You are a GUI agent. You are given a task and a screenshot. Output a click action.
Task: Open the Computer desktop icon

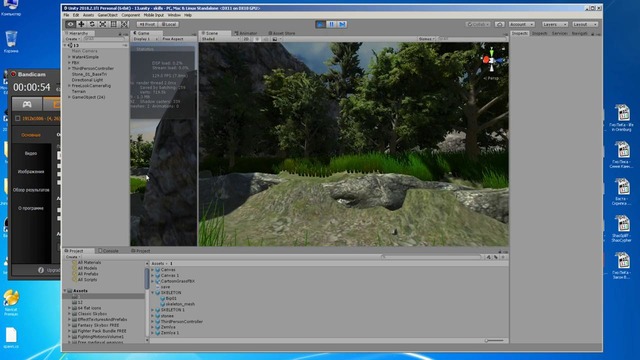11,7
